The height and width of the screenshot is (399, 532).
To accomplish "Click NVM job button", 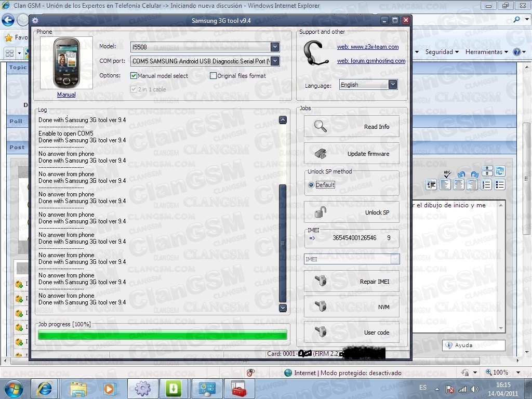I will point(352,307).
